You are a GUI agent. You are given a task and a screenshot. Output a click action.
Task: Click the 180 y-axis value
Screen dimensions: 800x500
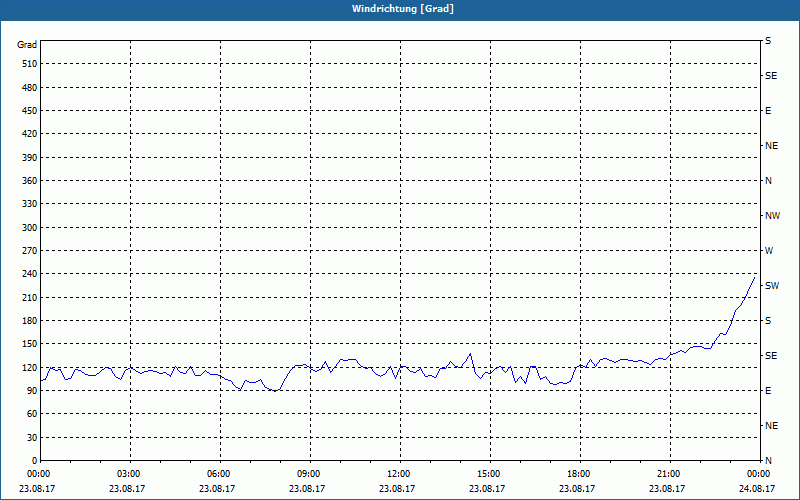30,321
